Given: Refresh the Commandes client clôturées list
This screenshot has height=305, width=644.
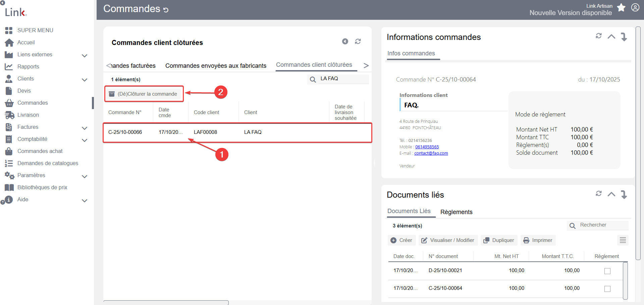Looking at the screenshot, I should [358, 41].
